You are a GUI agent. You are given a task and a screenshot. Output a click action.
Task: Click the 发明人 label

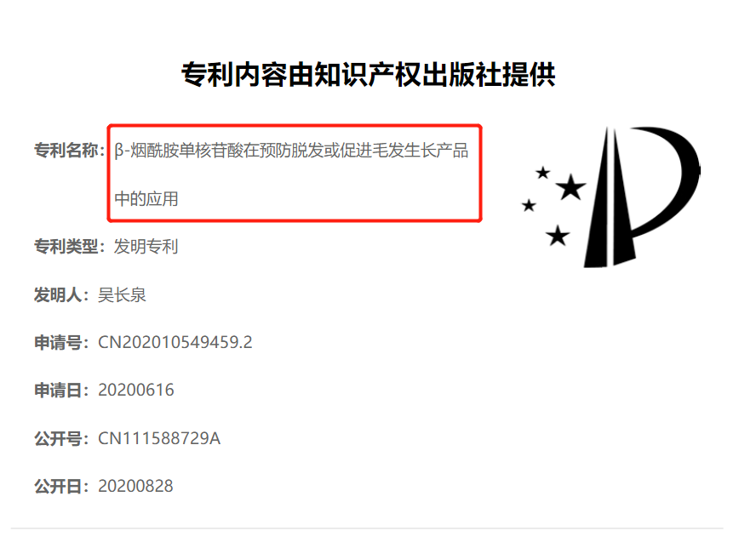point(61,294)
